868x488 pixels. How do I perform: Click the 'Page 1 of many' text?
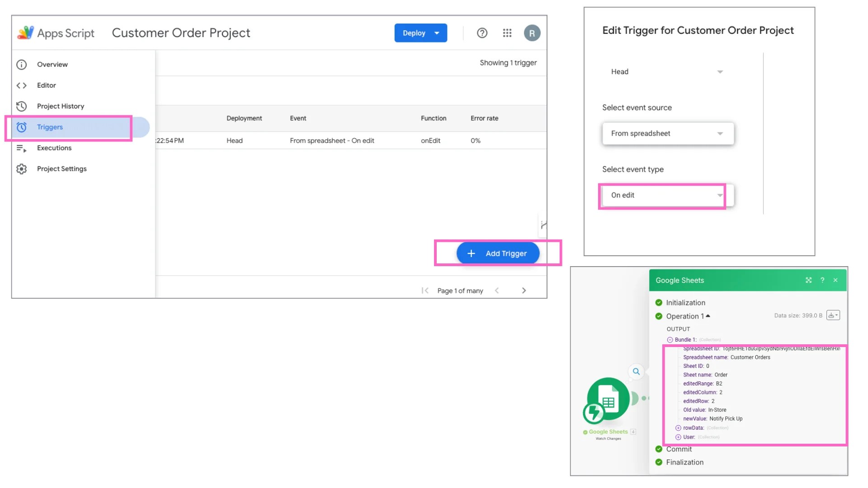460,291
